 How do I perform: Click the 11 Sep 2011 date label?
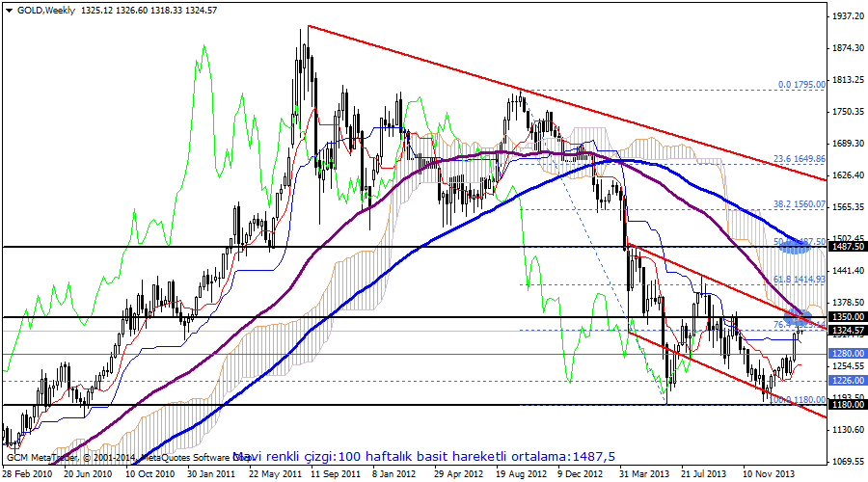336,474
